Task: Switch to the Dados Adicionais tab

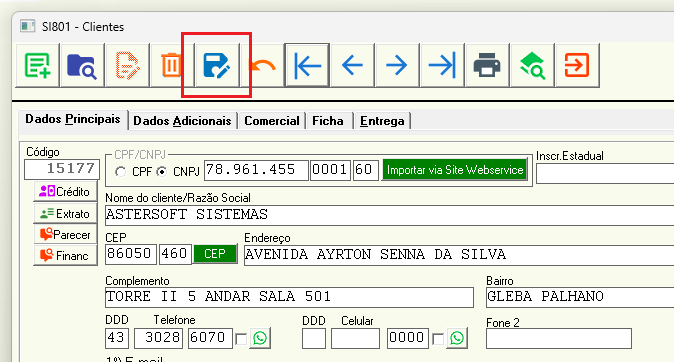Action: pyautogui.click(x=182, y=121)
